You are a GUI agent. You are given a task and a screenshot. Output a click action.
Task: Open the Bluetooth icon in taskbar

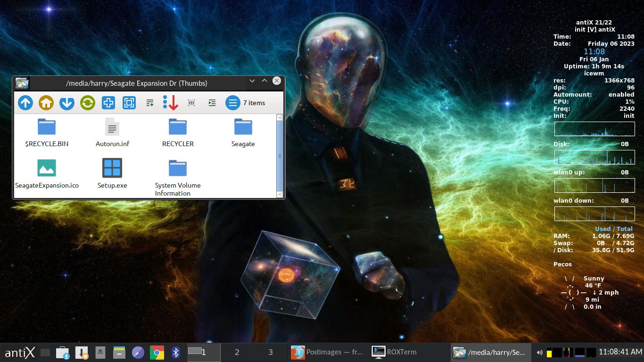176,352
